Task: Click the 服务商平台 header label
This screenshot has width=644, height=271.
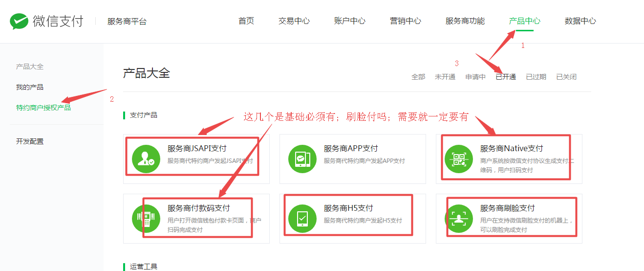Action: pos(127,22)
